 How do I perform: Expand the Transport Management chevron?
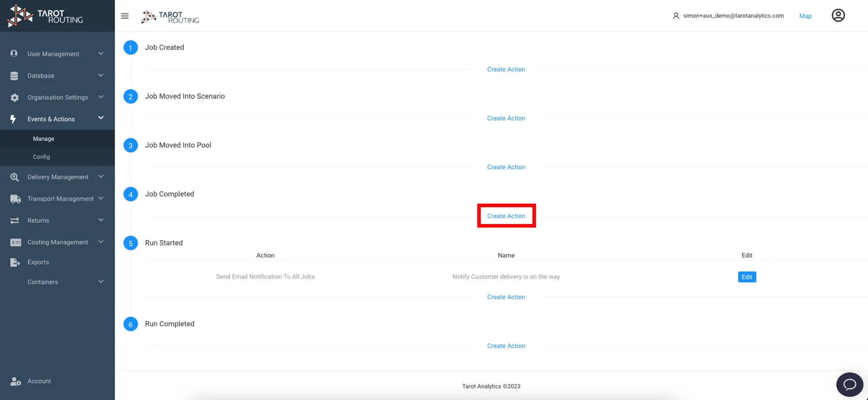[x=101, y=198]
